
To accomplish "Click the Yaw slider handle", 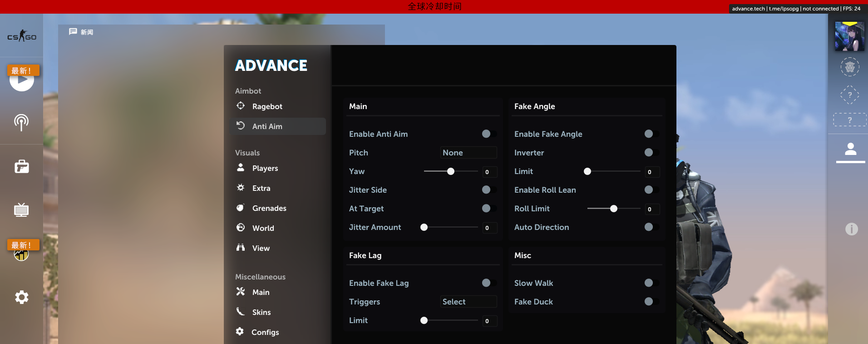I will (x=451, y=171).
